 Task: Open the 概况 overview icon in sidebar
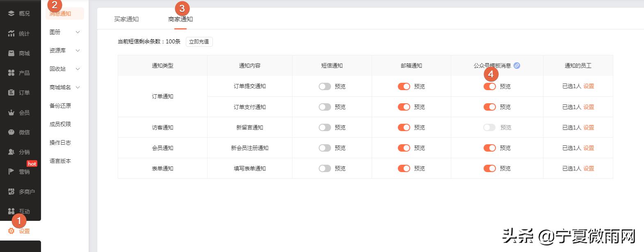(11, 14)
